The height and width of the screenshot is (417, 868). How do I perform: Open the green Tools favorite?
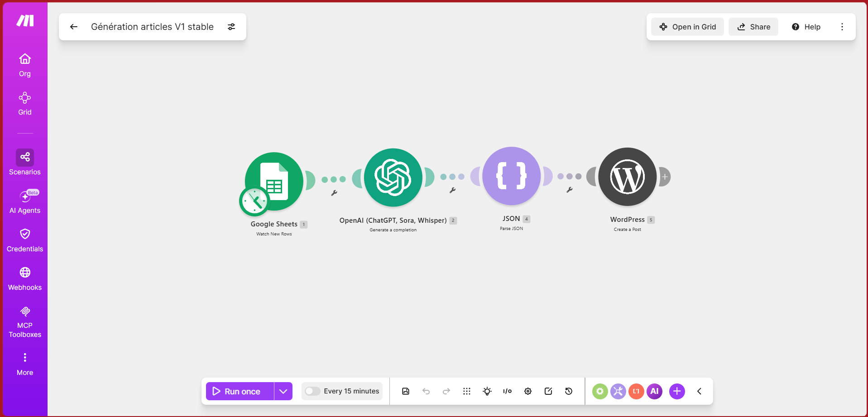pos(600,391)
